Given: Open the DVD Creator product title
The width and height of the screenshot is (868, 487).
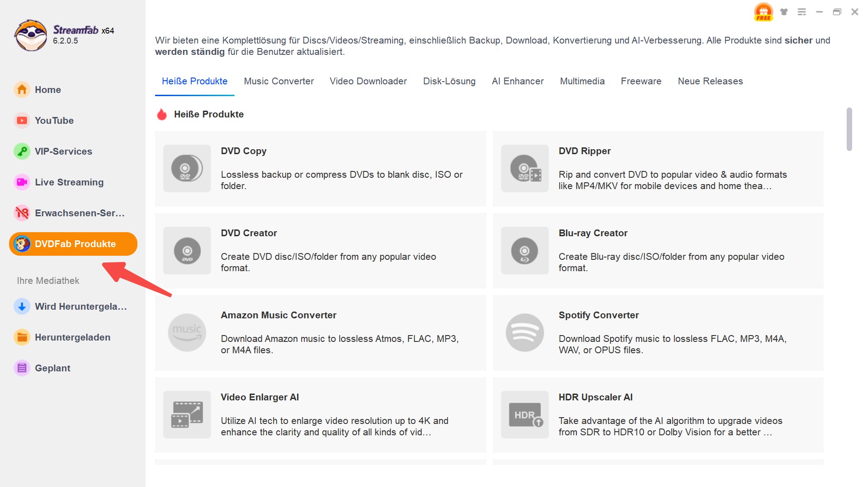Looking at the screenshot, I should (249, 233).
